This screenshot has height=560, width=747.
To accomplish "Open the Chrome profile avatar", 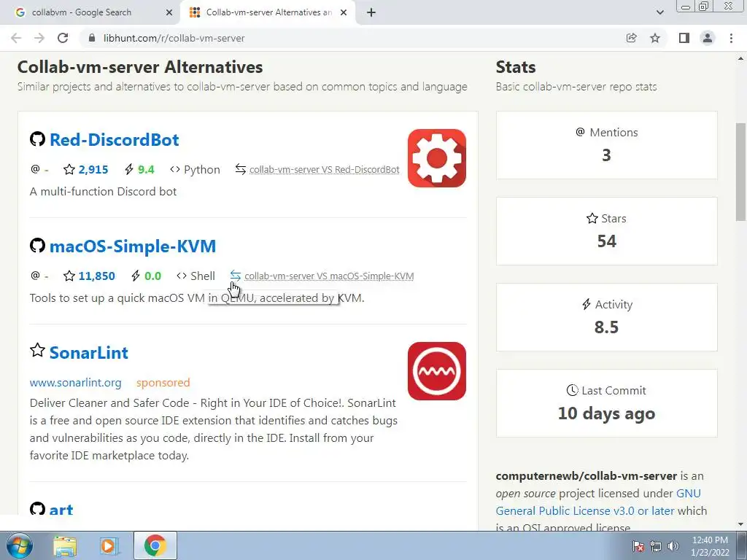I will [708, 38].
